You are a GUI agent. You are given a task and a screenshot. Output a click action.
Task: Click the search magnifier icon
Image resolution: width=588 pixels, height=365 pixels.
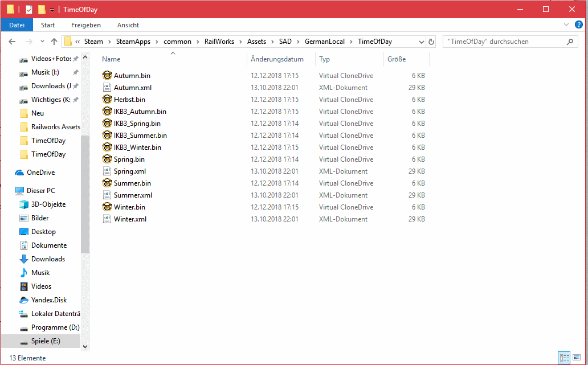[570, 42]
